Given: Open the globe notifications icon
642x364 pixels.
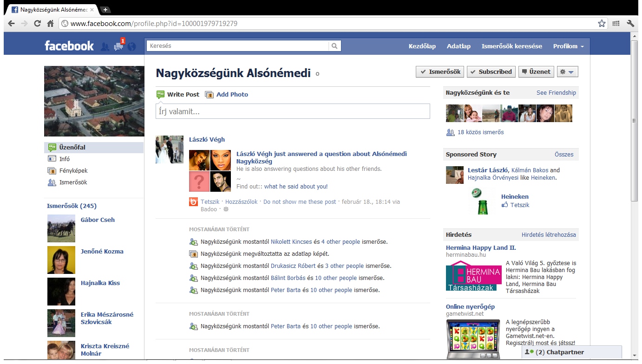Looking at the screenshot, I should (x=132, y=46).
